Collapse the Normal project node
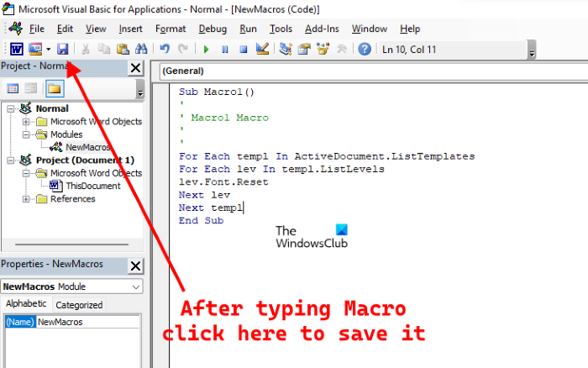 point(10,108)
